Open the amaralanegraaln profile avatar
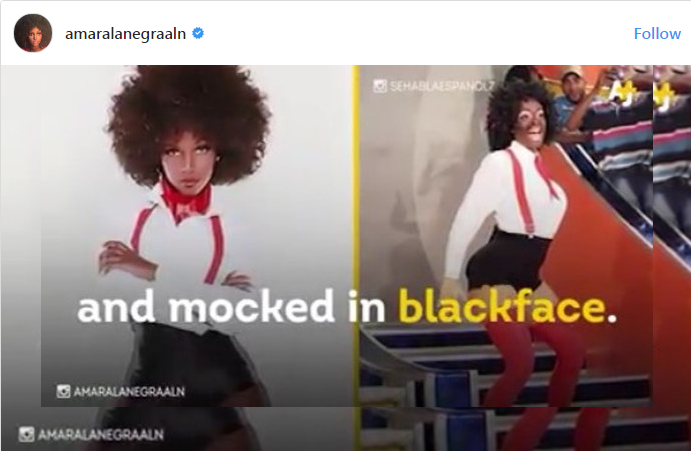Screen dimensions: 691x451 [33, 33]
